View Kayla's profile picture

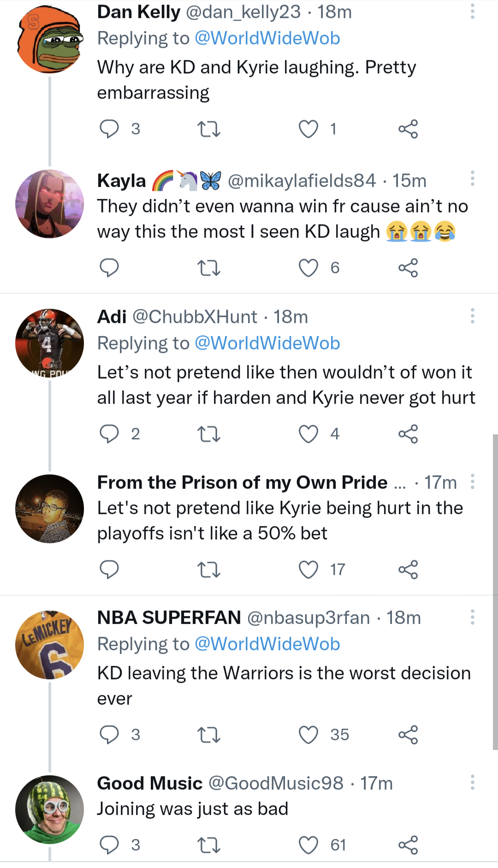(50, 204)
